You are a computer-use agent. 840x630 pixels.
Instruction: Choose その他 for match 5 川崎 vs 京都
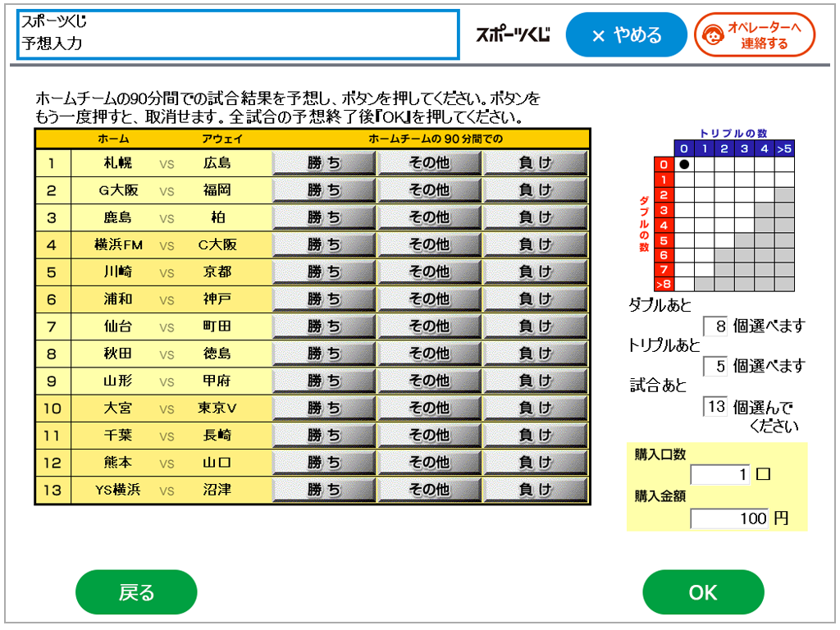(x=430, y=272)
